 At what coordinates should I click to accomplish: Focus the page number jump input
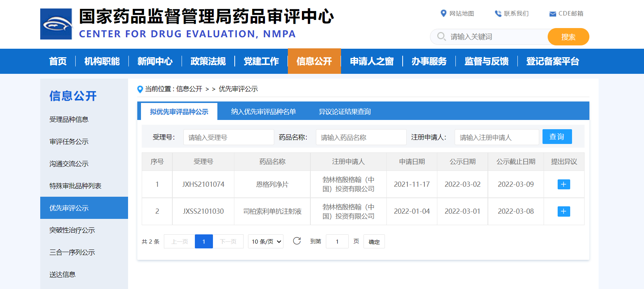pyautogui.click(x=337, y=241)
